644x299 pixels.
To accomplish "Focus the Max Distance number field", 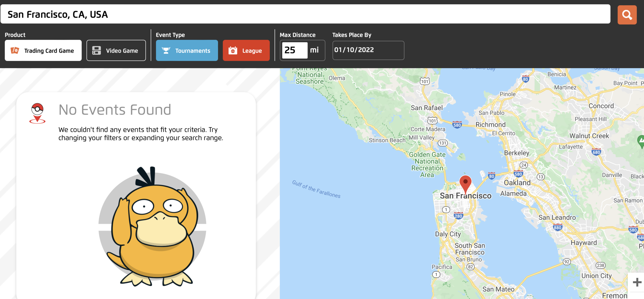I will pyautogui.click(x=294, y=50).
